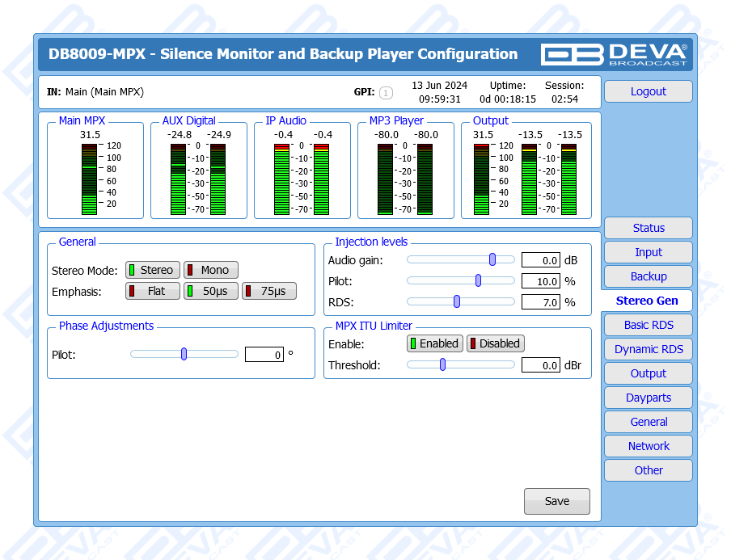Save the Stereo Gen settings
The height and width of the screenshot is (560, 731).
(556, 501)
